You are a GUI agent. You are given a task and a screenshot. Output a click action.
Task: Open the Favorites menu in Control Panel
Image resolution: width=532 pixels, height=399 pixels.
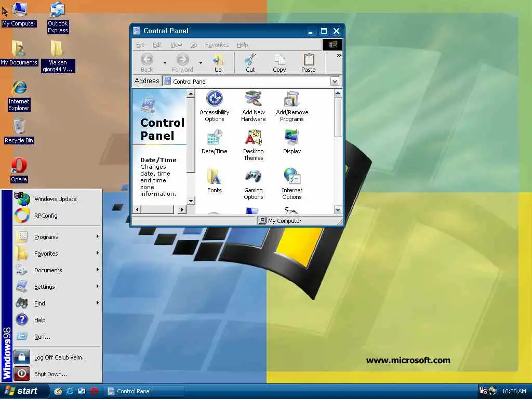[217, 45]
